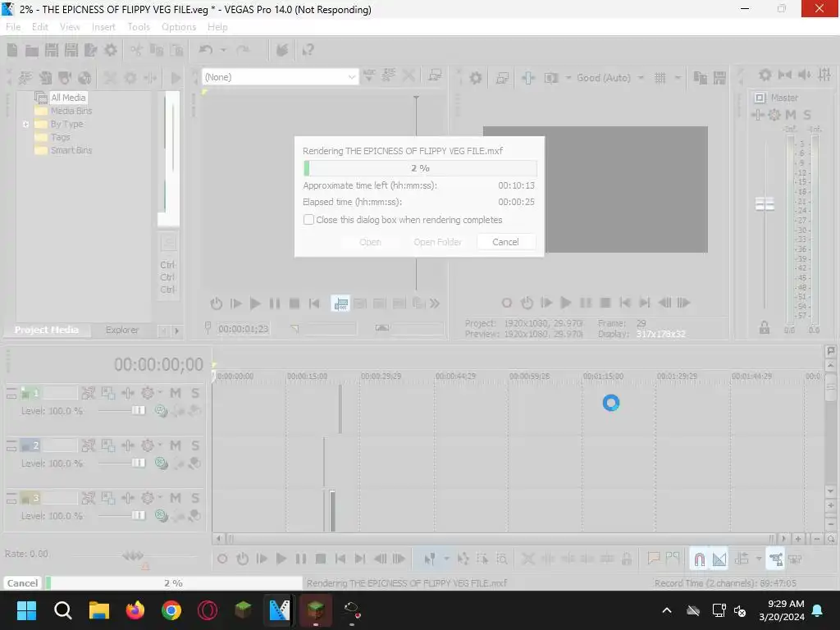Open File Explorer from the taskbar
The height and width of the screenshot is (630, 840).
[x=99, y=610]
